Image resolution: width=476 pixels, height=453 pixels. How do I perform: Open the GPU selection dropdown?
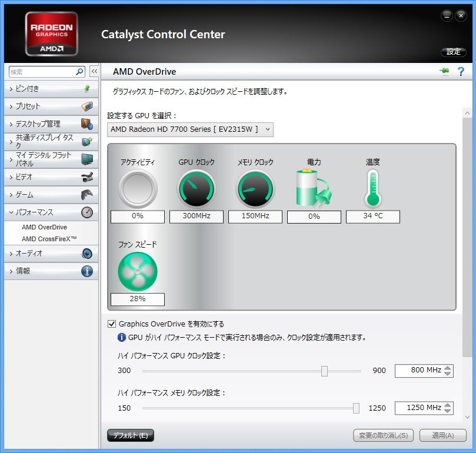190,129
